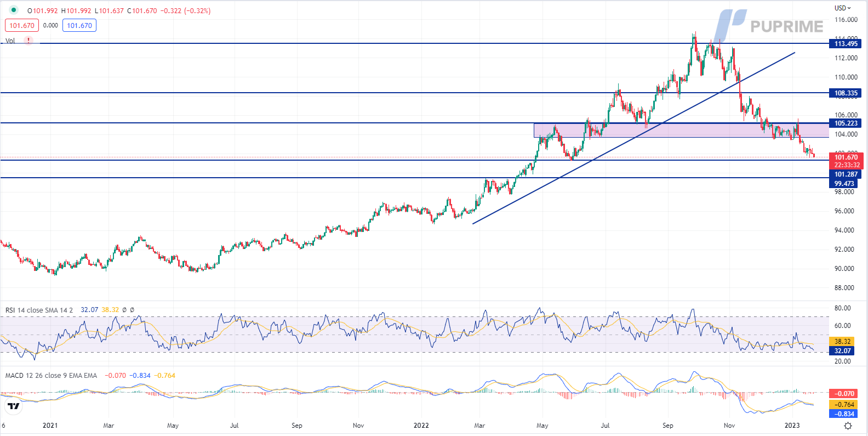This screenshot has height=436, width=868.
Task: Click the 108.335 price level label
Action: coord(846,93)
